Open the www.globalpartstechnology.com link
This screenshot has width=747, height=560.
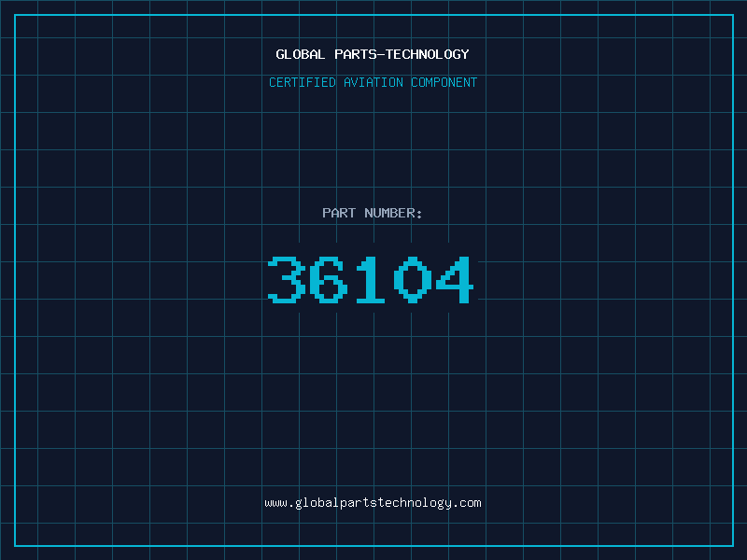pos(373,503)
